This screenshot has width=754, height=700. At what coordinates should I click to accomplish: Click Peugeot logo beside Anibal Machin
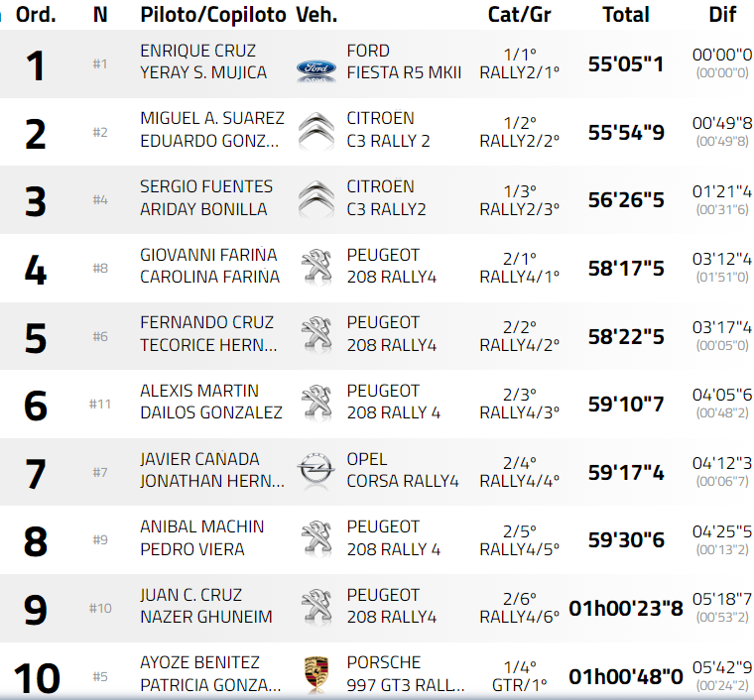pos(316,538)
